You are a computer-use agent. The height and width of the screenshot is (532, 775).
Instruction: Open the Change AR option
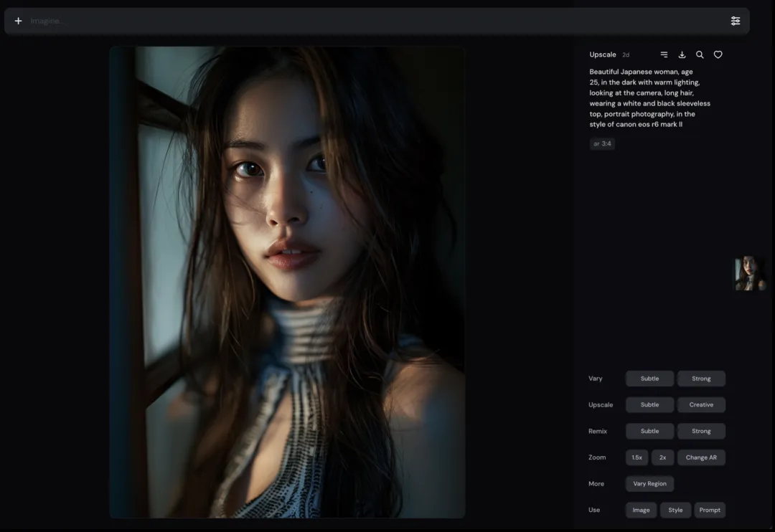tap(701, 457)
